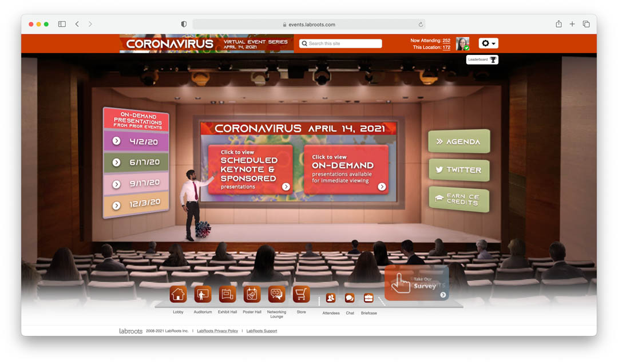Open the Lobby home icon

coord(178,294)
